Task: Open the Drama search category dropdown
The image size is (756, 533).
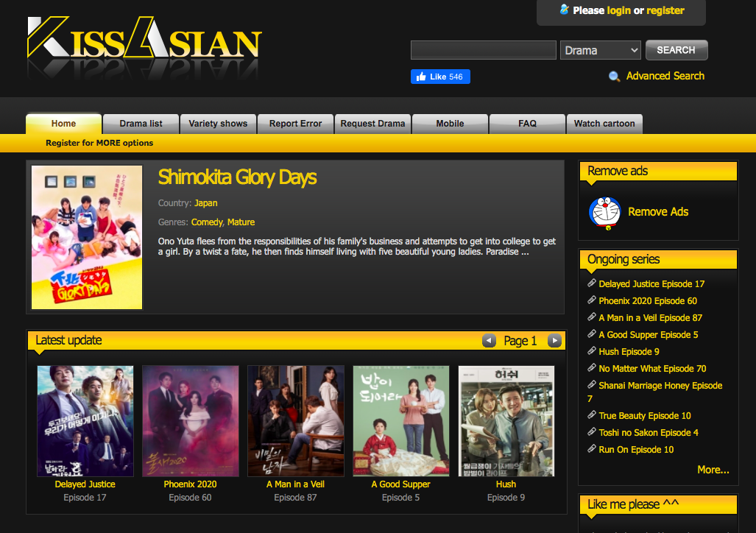Action: tap(601, 50)
